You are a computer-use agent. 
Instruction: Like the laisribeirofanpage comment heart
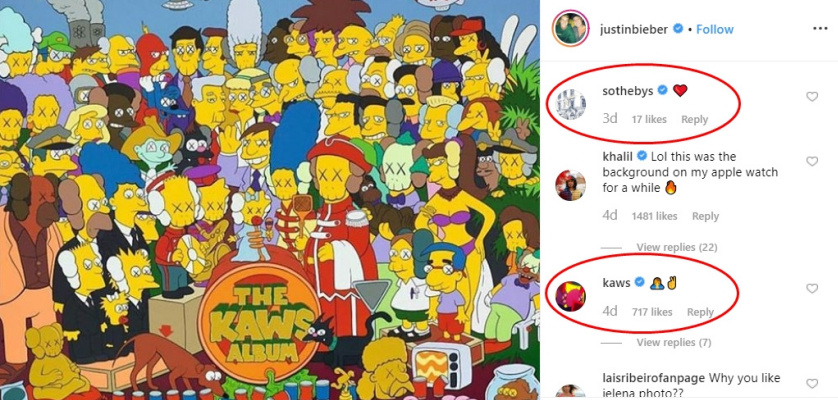tap(812, 383)
